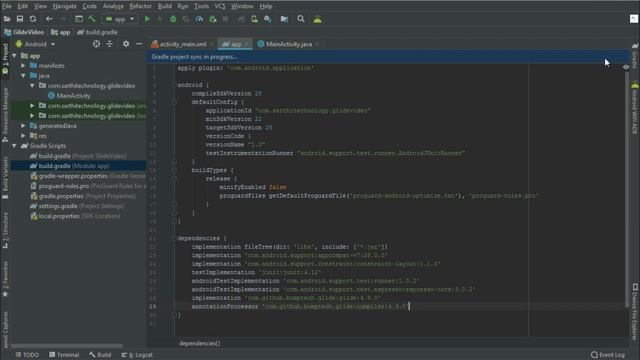The width and height of the screenshot is (640, 360).
Task: Open the Help menu
Action: coord(266,6)
